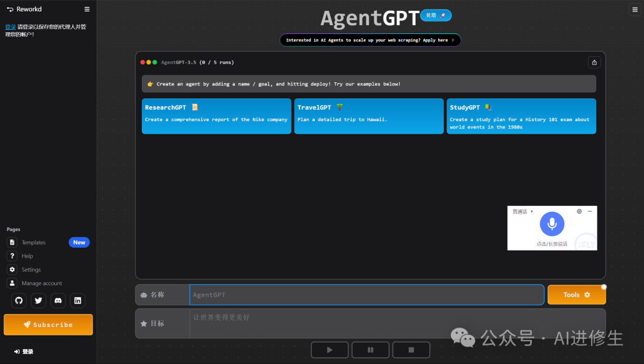Open the GitHub icon link
This screenshot has height=364, width=644.
[x=19, y=300]
